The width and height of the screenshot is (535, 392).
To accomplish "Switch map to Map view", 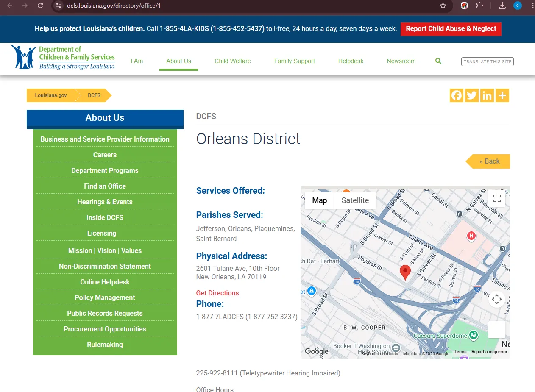I will (320, 200).
